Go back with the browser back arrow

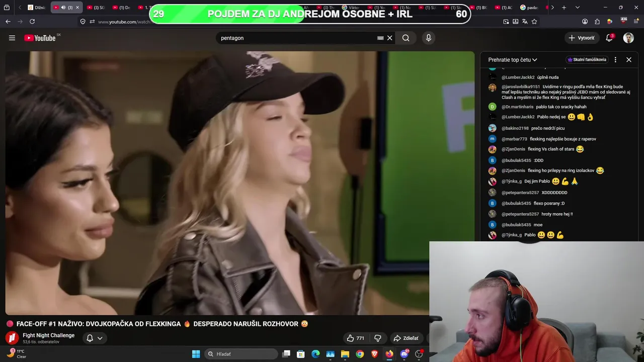(8, 22)
